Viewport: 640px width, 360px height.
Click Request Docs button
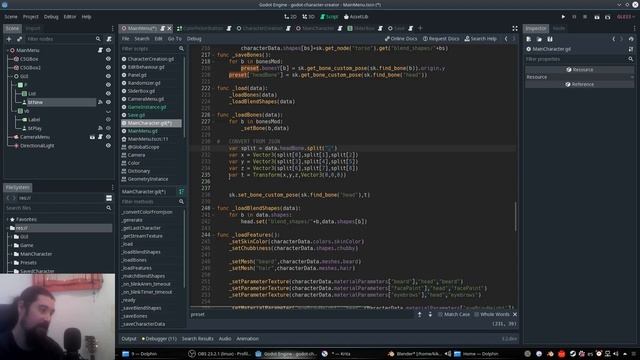[x=441, y=39]
